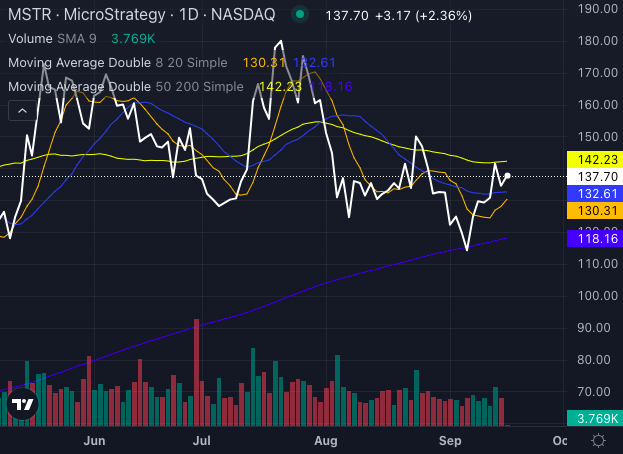Click the Jul label on time axis
The width and height of the screenshot is (623, 454).
pyautogui.click(x=203, y=440)
